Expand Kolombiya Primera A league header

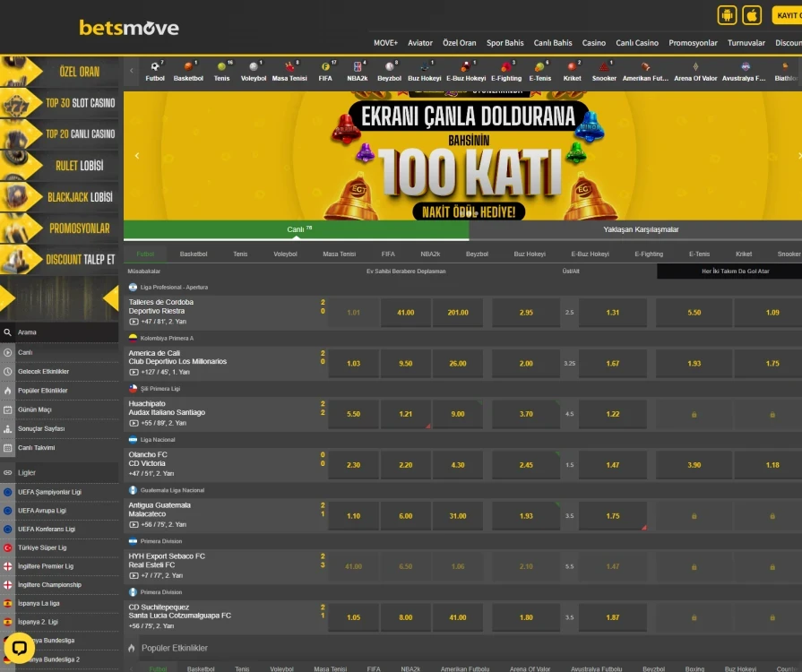click(x=463, y=338)
